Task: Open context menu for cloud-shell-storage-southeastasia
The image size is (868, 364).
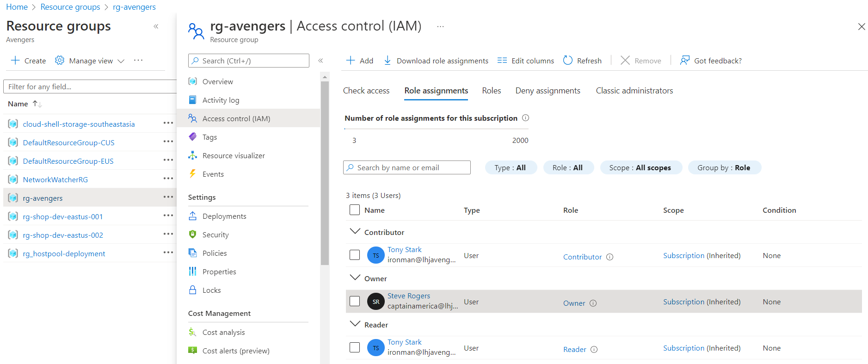Action: point(168,123)
